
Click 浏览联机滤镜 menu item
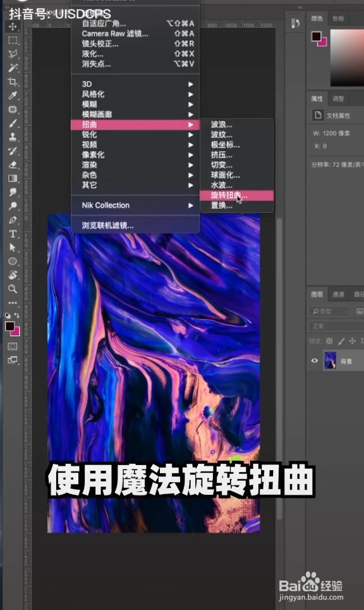135,225
